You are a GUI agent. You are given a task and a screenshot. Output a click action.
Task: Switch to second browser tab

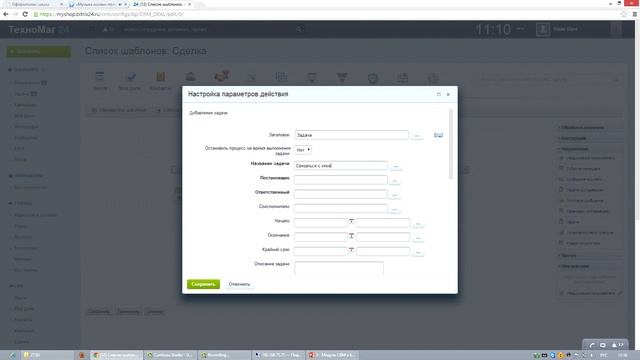(x=98, y=4)
